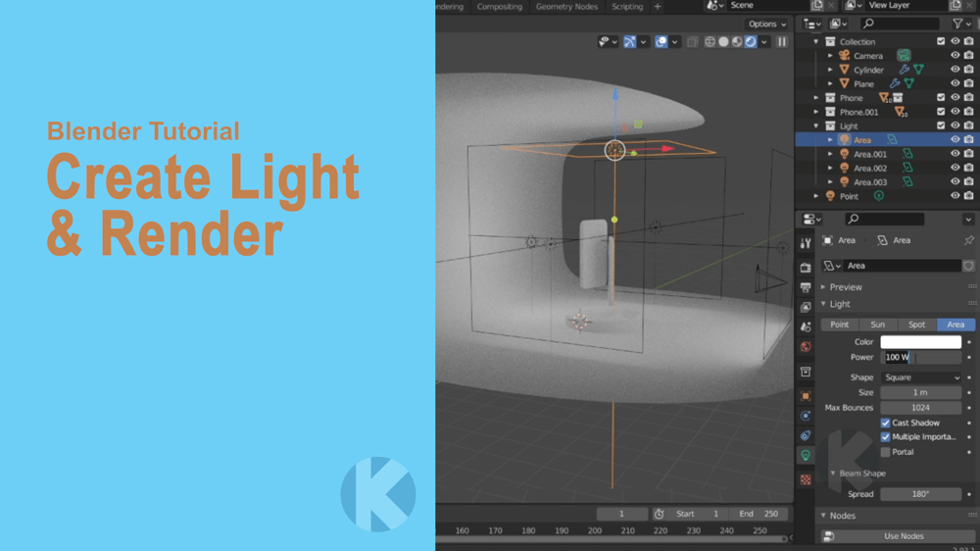Image resolution: width=980 pixels, height=551 pixels.
Task: Click new scene copy icon
Action: [x=817, y=5]
